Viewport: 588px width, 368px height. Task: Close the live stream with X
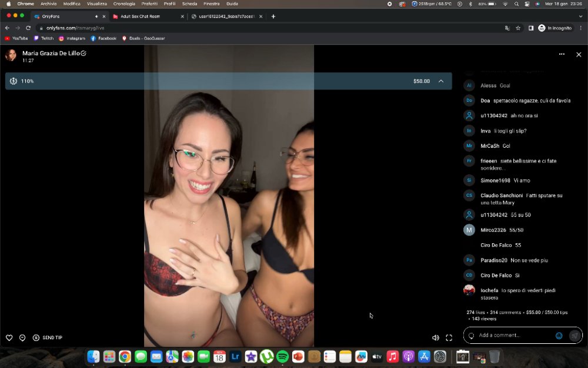[x=579, y=54]
